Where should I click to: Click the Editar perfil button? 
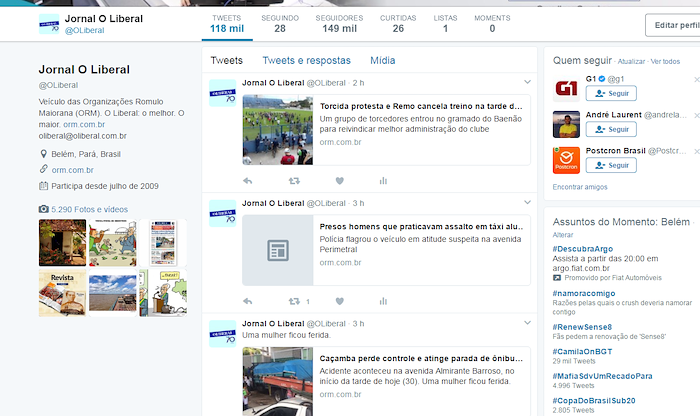(673, 25)
